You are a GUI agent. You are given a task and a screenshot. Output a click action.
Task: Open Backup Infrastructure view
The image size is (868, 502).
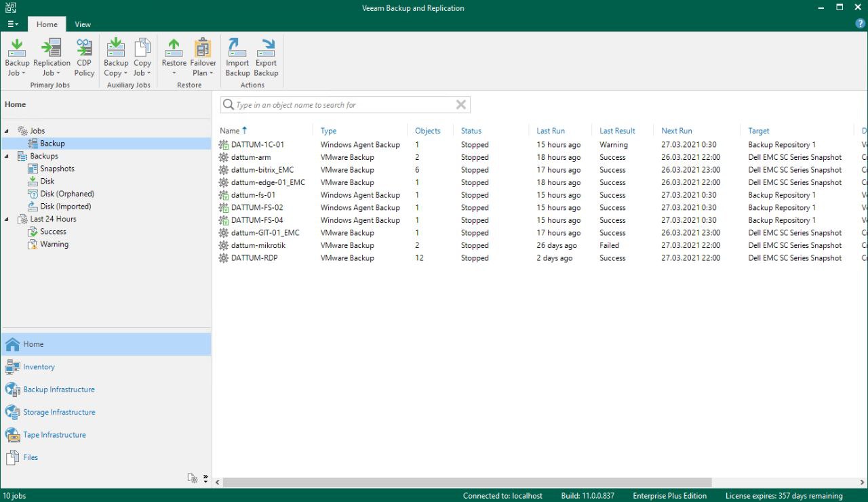coord(58,390)
